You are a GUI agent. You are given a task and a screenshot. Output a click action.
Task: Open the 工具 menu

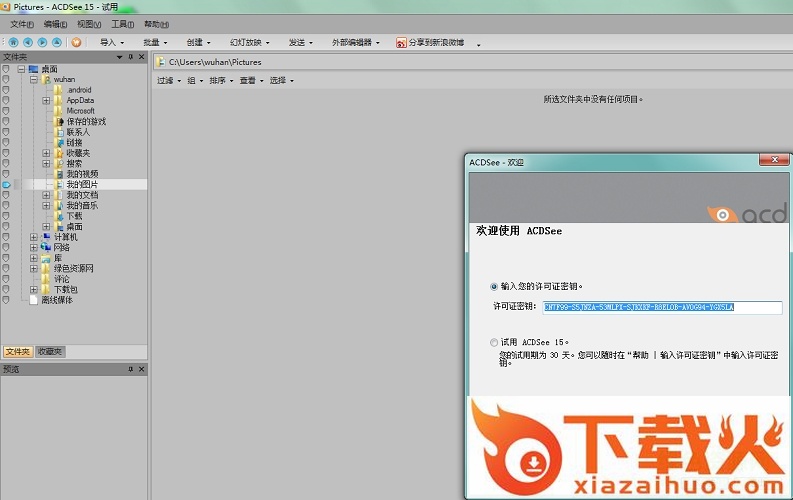(x=122, y=24)
